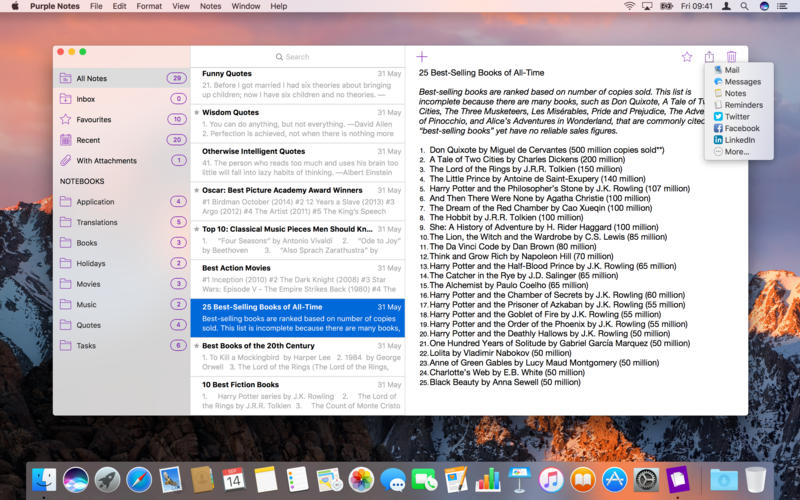Screen dimensions: 800x500
Task: Open iTunes from the Dock
Action: coord(551,480)
